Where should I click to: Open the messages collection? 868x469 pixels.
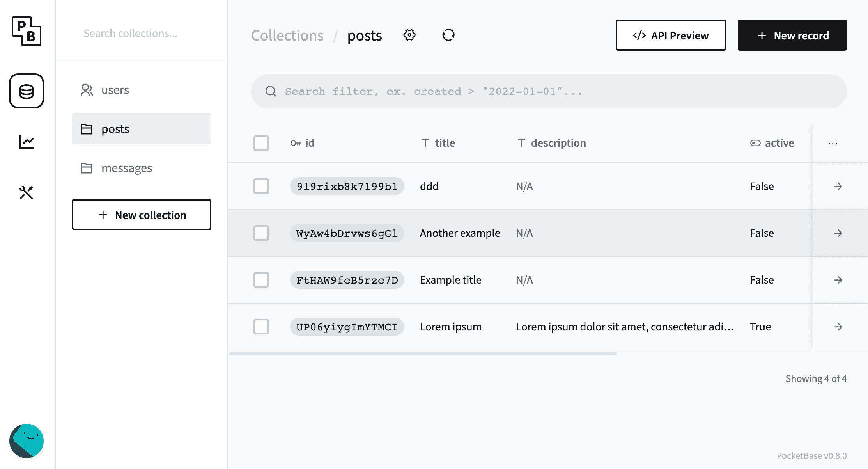click(127, 168)
